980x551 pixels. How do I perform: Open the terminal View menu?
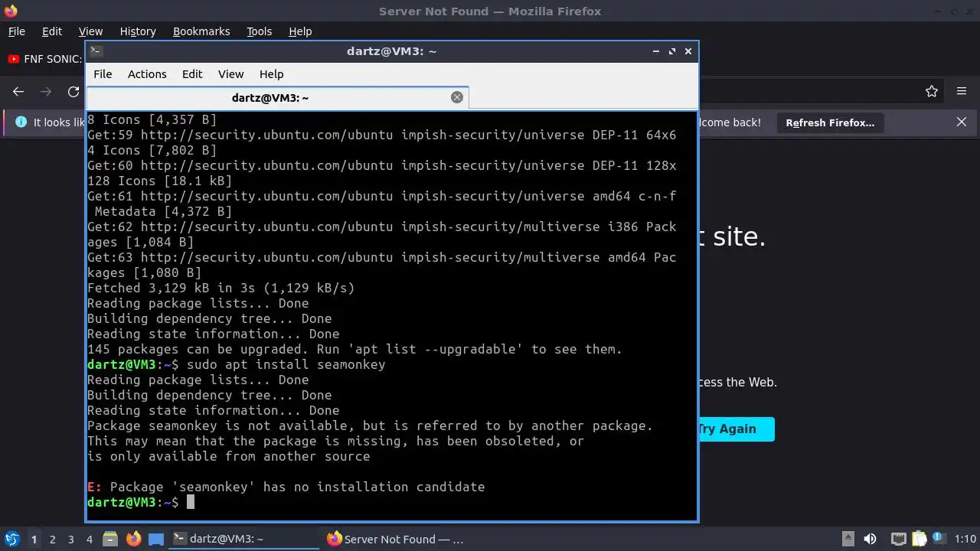(x=230, y=74)
